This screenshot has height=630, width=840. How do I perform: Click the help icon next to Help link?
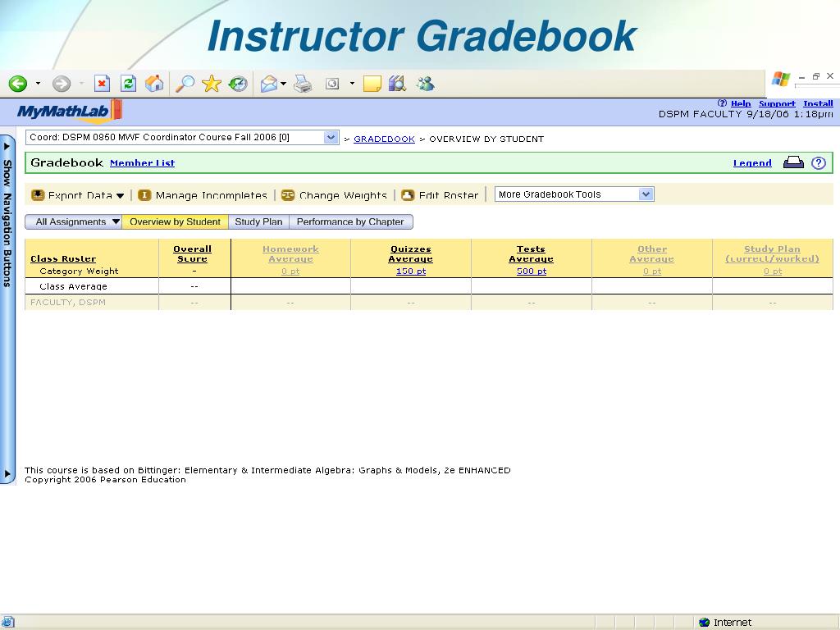tap(722, 103)
